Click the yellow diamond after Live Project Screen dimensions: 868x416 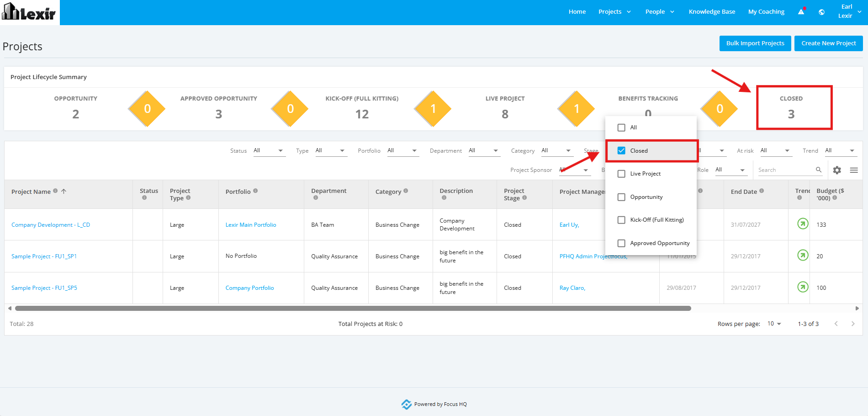(577, 109)
